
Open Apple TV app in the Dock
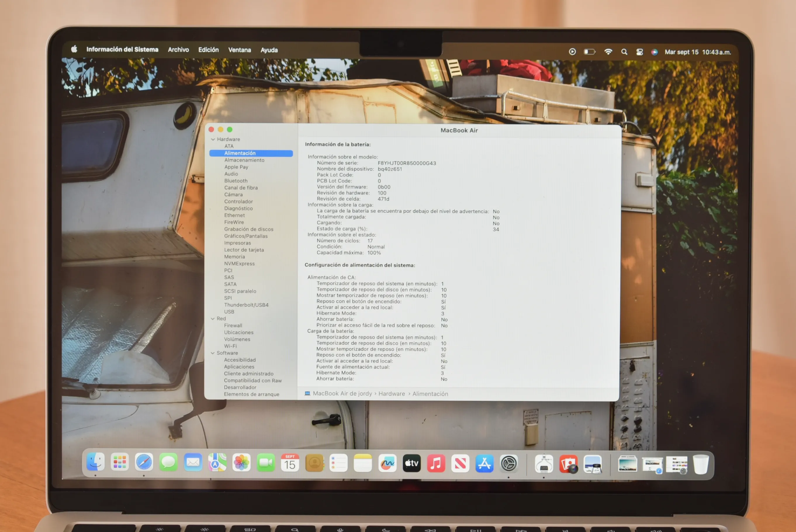[x=411, y=463]
